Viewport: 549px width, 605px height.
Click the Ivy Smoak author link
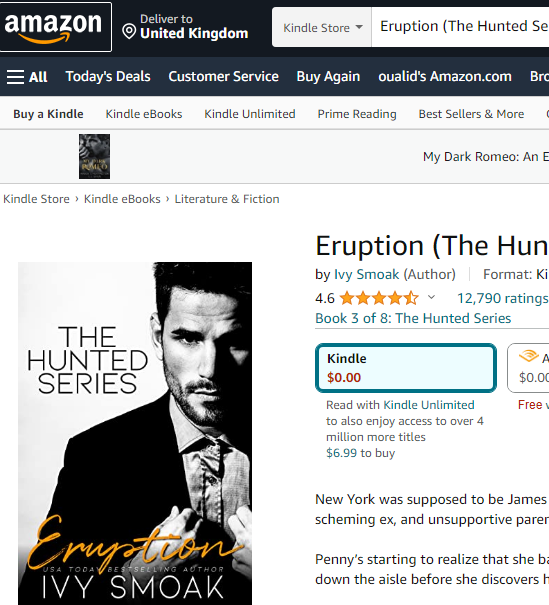(367, 274)
